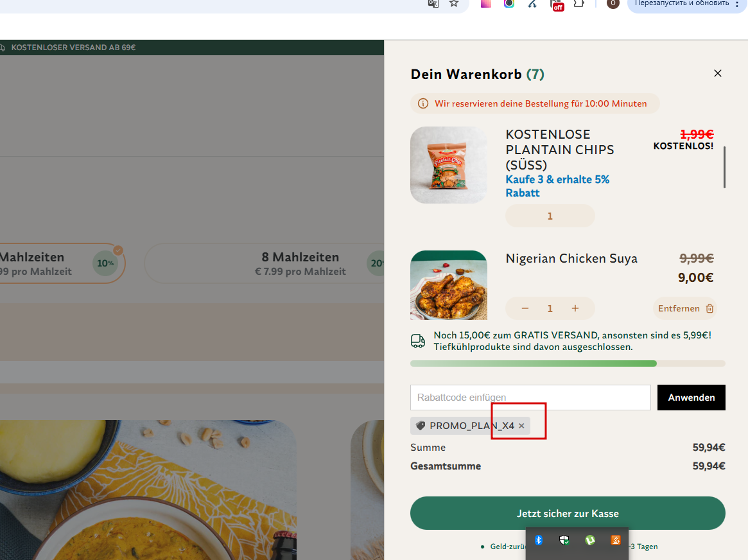Bookmark this page with the star icon
Screen dimensions: 748x560
coord(454,3)
